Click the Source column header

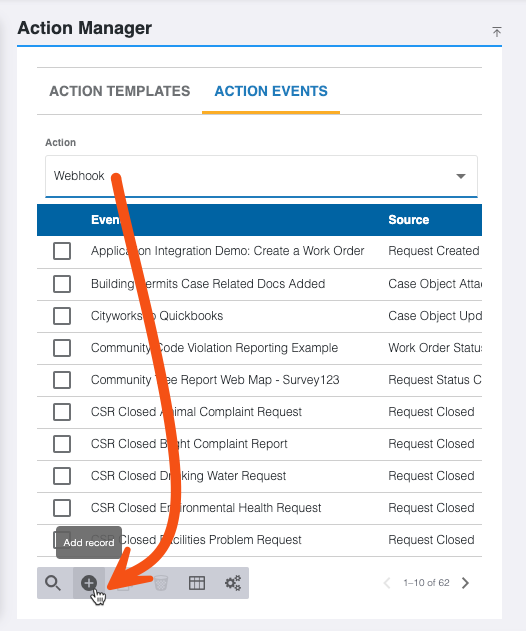click(408, 220)
